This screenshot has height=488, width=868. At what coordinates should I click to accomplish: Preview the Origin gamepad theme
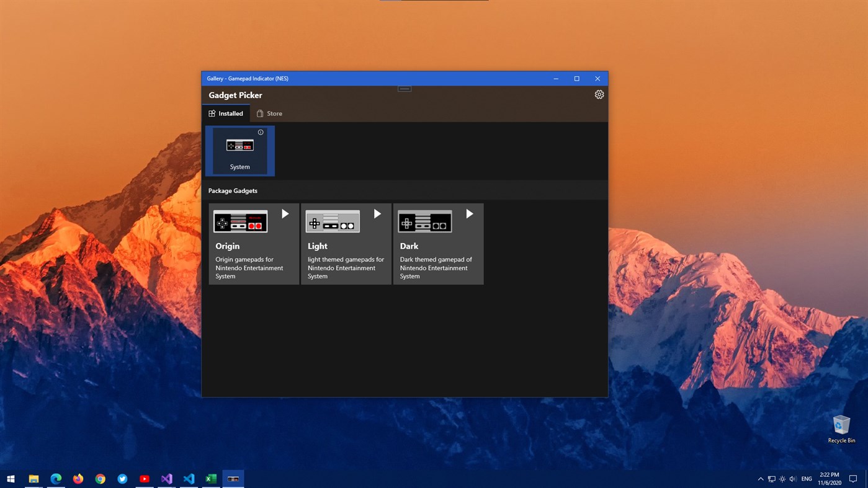pos(285,213)
